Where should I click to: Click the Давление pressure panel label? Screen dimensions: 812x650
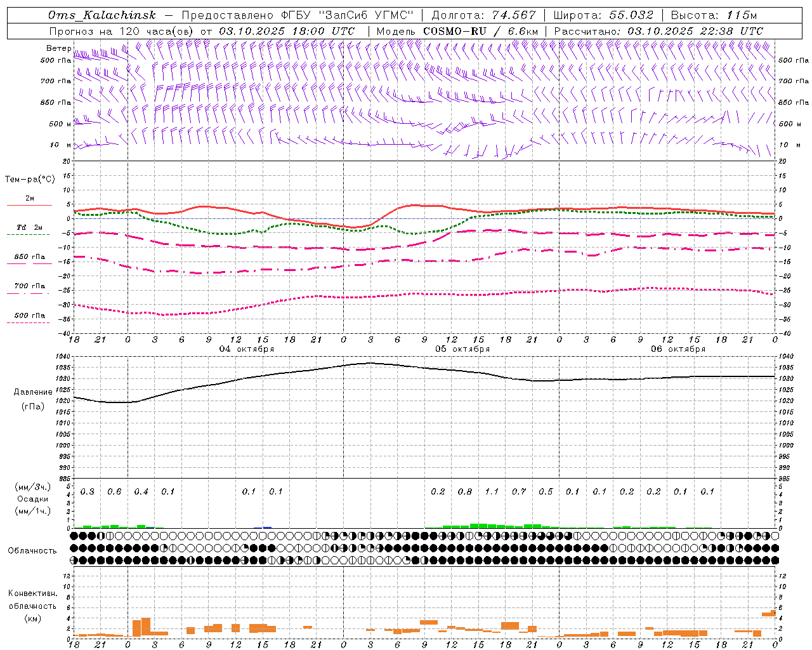tap(33, 392)
